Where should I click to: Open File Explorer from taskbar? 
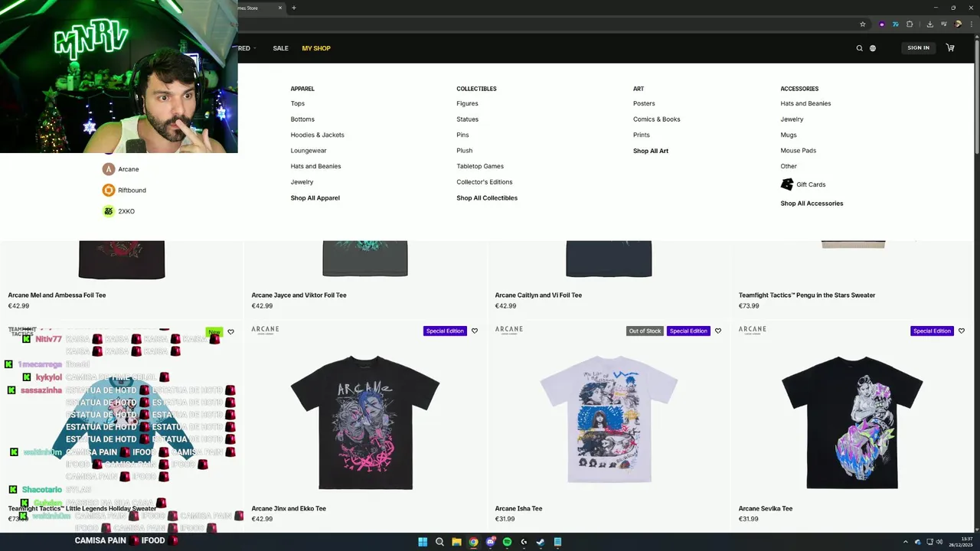456,542
